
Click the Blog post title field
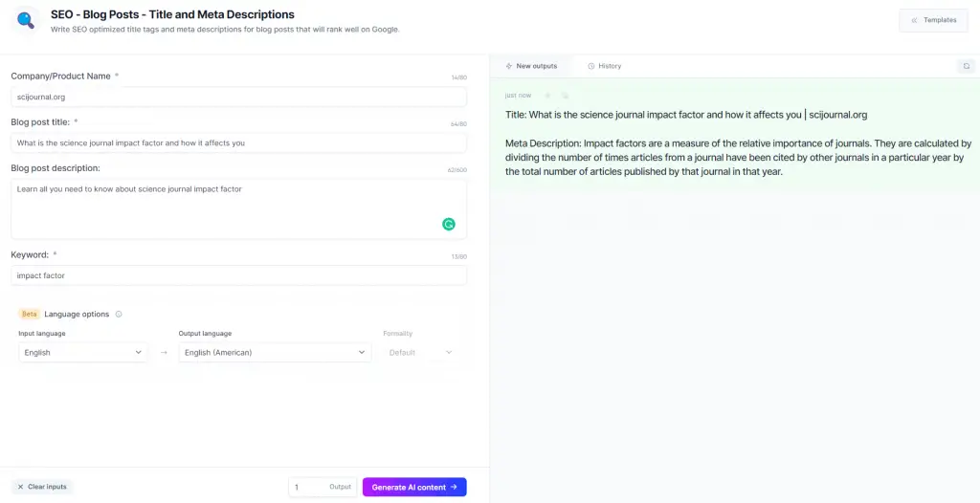238,142
